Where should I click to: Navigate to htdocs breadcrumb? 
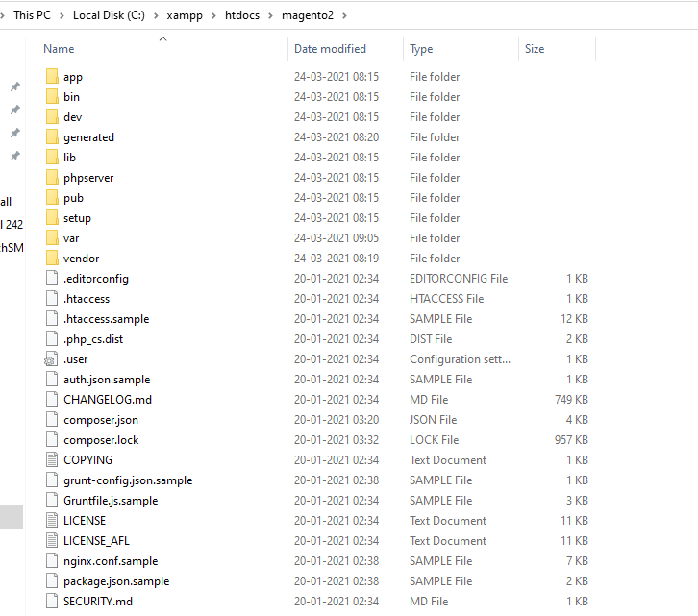242,15
